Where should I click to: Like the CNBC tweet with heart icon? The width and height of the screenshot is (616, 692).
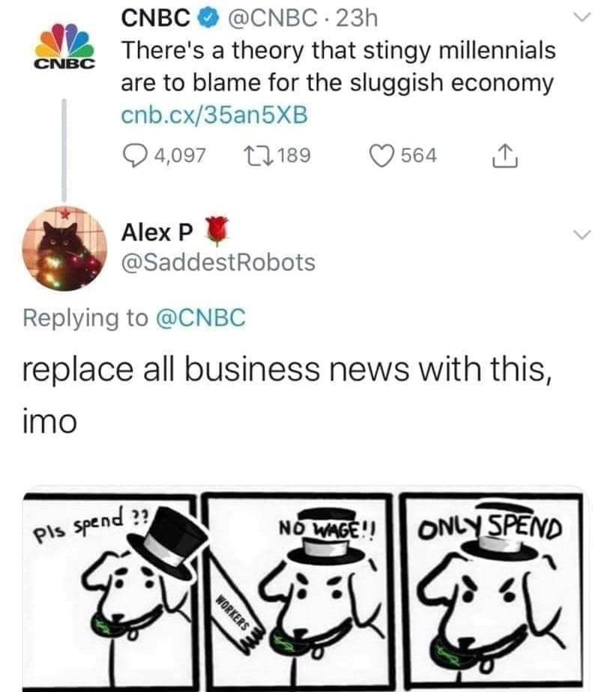(x=381, y=156)
